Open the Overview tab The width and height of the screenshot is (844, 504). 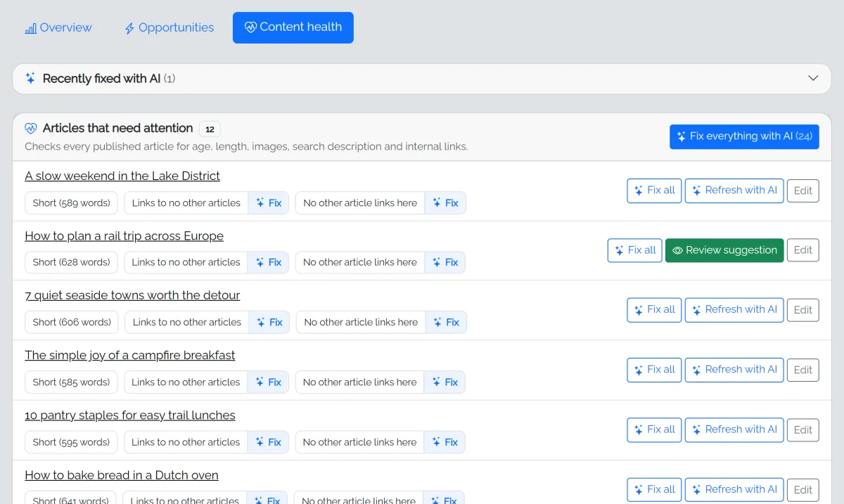58,27
